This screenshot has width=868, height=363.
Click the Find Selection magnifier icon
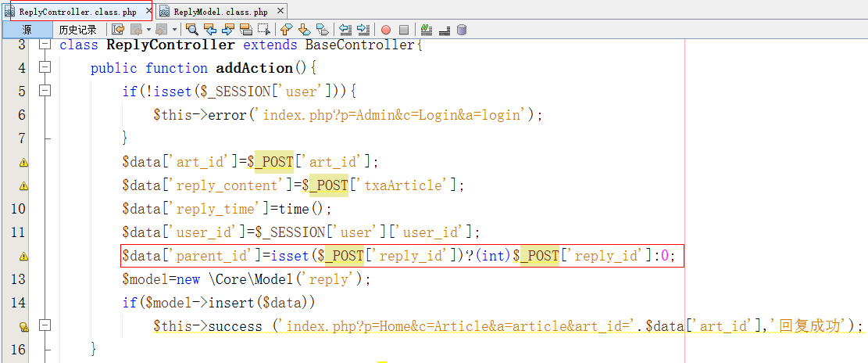click(x=191, y=30)
